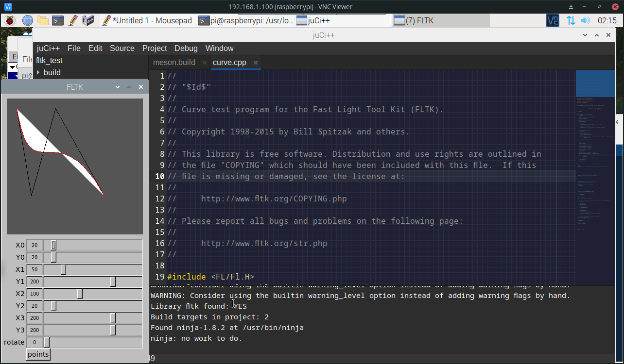The width and height of the screenshot is (624, 364).
Task: Click the X1 slider handle
Action: [63, 270]
